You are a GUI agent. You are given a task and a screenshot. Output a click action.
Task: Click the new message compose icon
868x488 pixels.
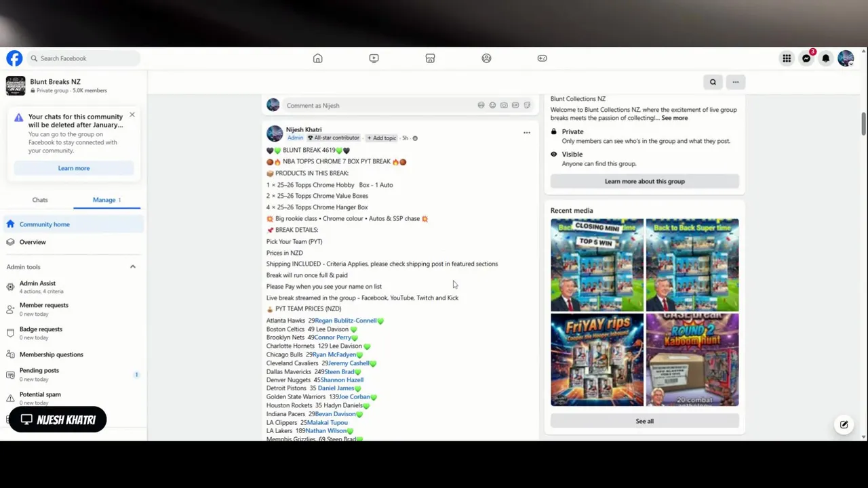pyautogui.click(x=844, y=425)
